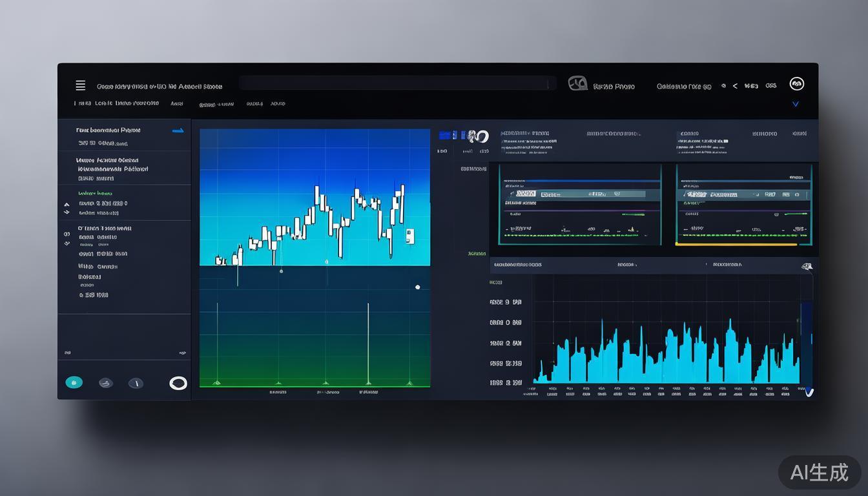Click the text label right of the gray logo

(614, 87)
